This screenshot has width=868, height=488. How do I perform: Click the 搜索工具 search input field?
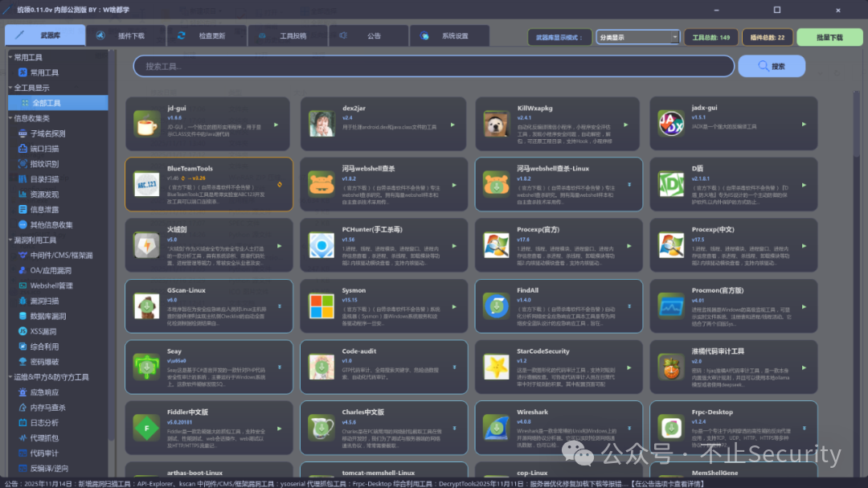(x=433, y=66)
